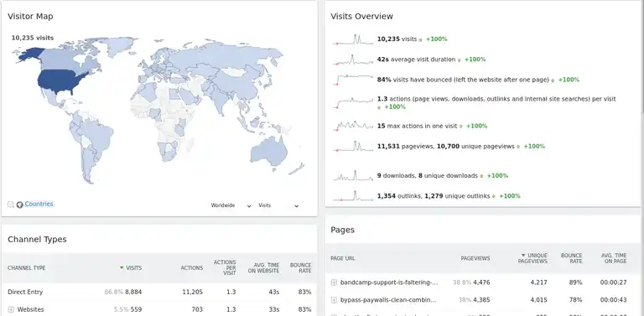Click the bandcamp-support-is-faltering page URL
This screenshot has width=644, height=316.
point(389,282)
